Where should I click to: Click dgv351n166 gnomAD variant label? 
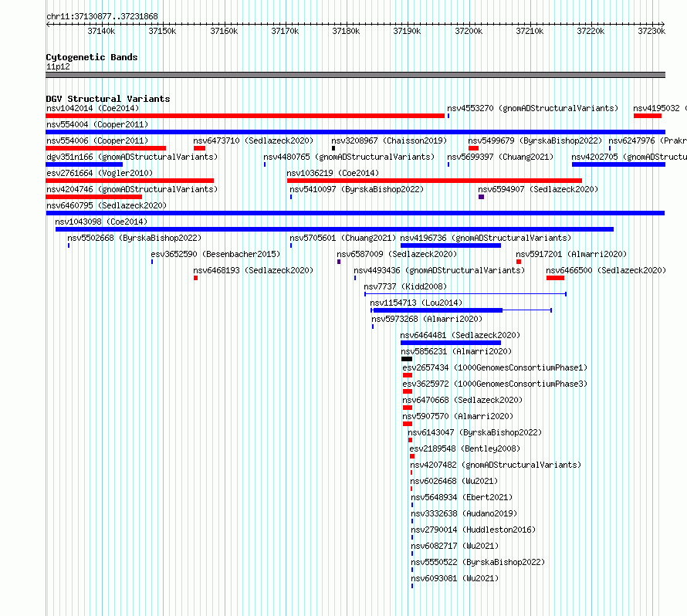pos(132,157)
